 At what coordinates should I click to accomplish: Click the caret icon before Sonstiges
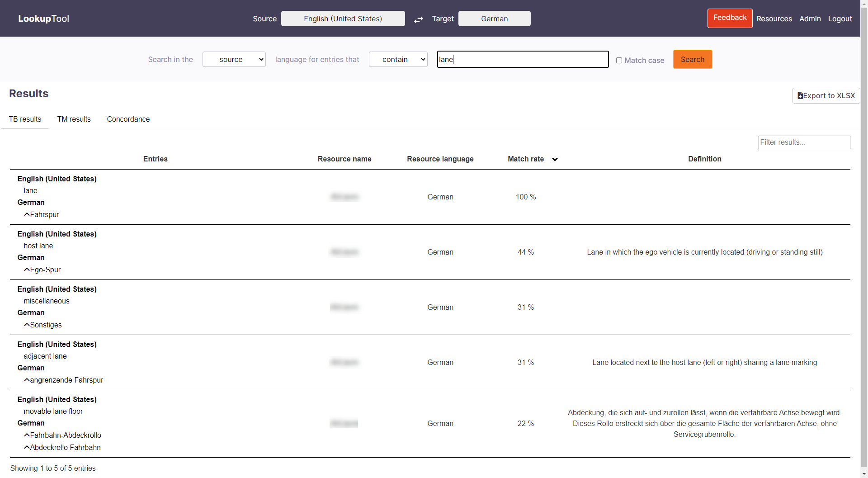click(27, 325)
